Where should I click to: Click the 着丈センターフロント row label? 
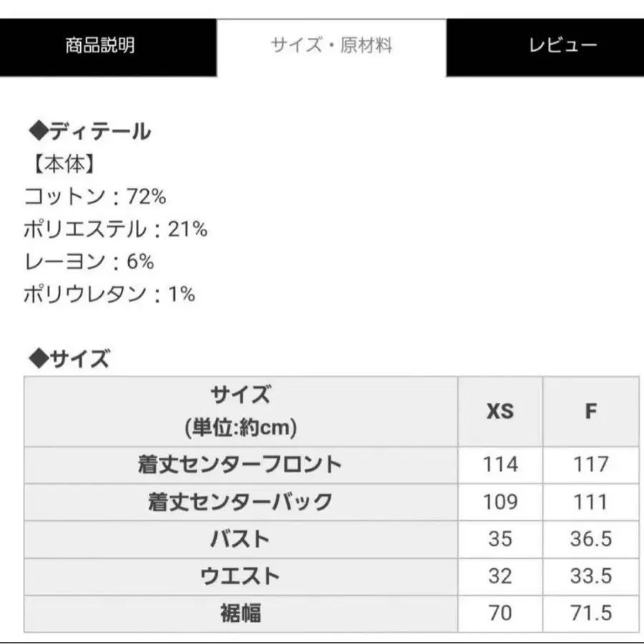point(240,465)
